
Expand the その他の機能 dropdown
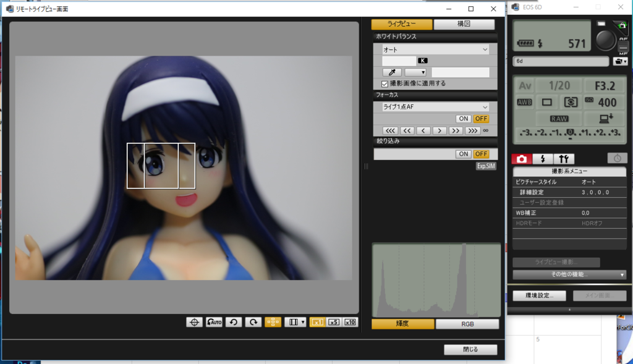(569, 274)
